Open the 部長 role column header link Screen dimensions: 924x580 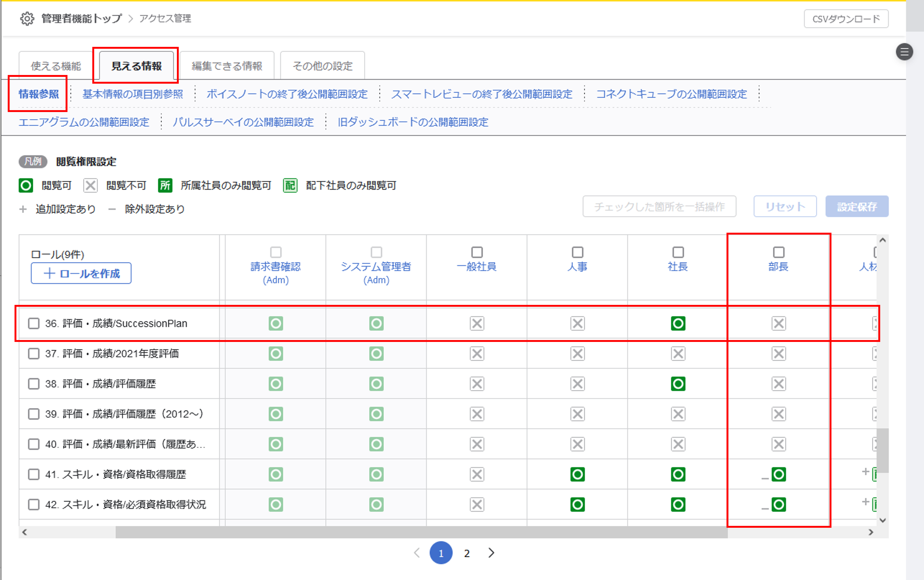(x=778, y=267)
